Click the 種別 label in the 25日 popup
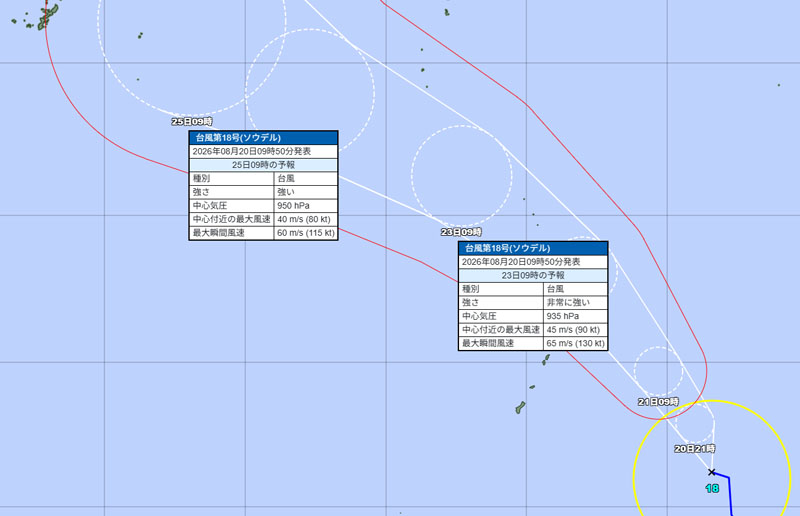The width and height of the screenshot is (800, 516). pos(201,178)
